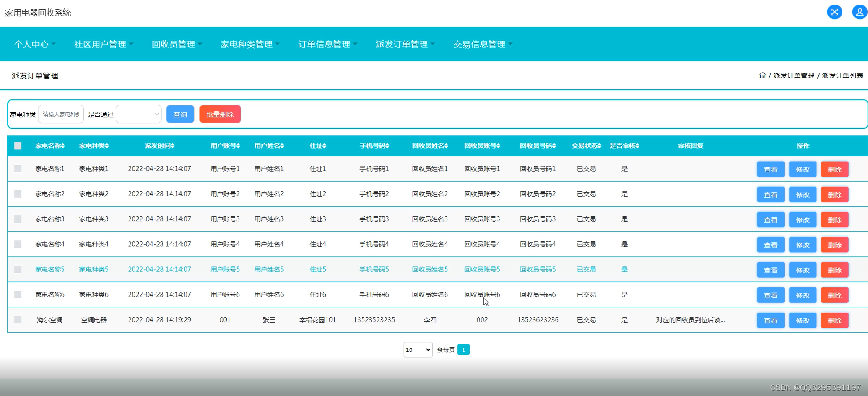Toggle fullscreen icon in top bar

point(834,12)
